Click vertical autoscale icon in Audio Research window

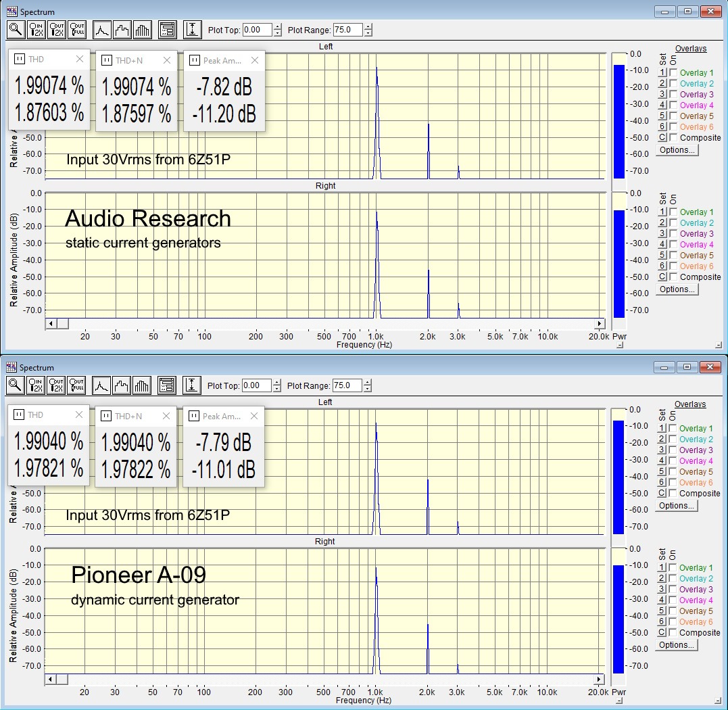point(192,30)
